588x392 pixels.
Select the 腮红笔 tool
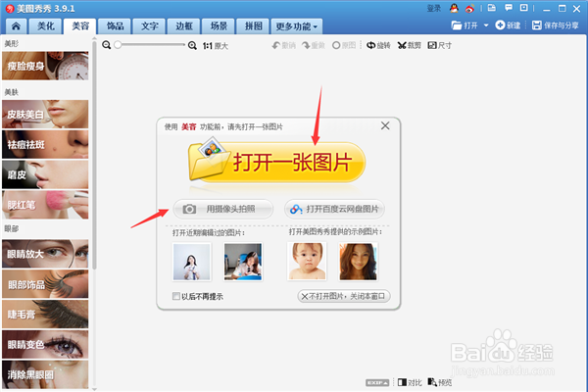pyautogui.click(x=45, y=205)
